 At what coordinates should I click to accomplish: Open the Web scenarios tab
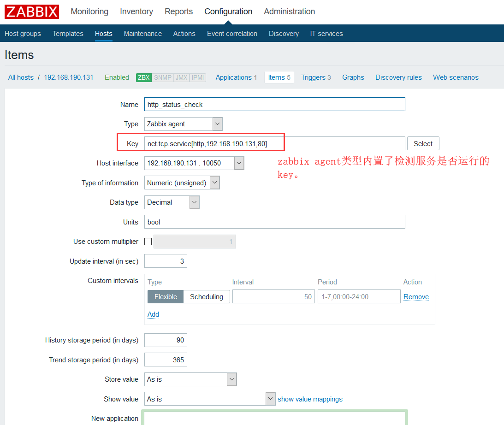coord(456,77)
